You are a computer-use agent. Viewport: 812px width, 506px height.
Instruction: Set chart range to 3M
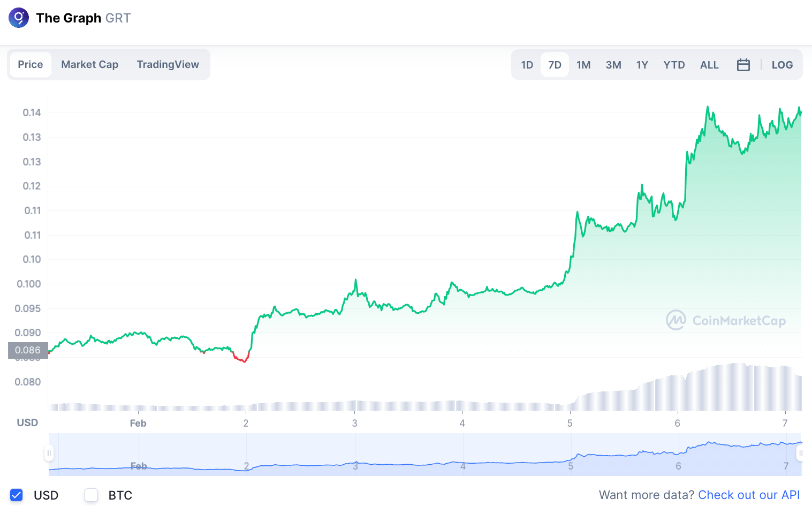click(613, 65)
